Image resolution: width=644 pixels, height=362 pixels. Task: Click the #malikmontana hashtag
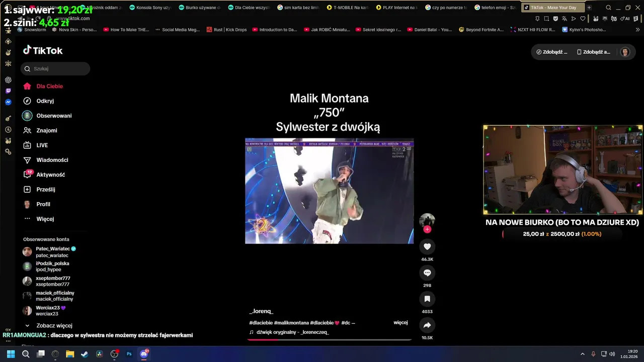tap(291, 323)
